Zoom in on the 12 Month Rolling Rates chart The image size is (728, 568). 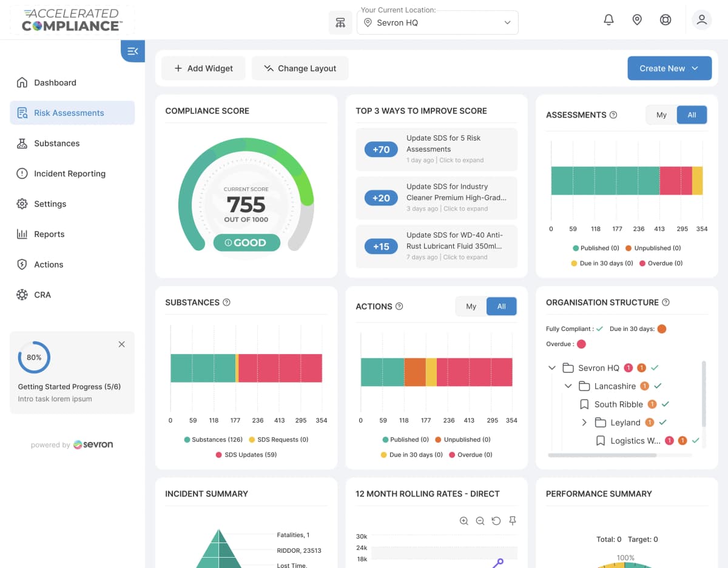464,521
